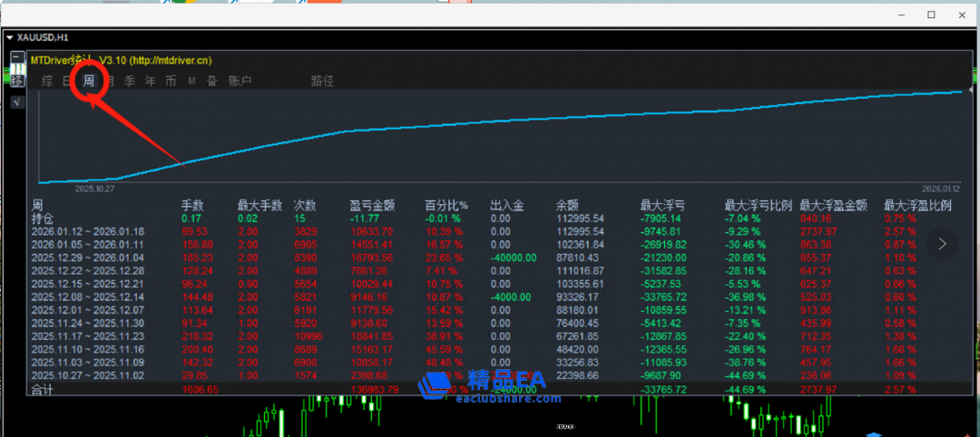Open the 账户 (account) tab

point(240,82)
